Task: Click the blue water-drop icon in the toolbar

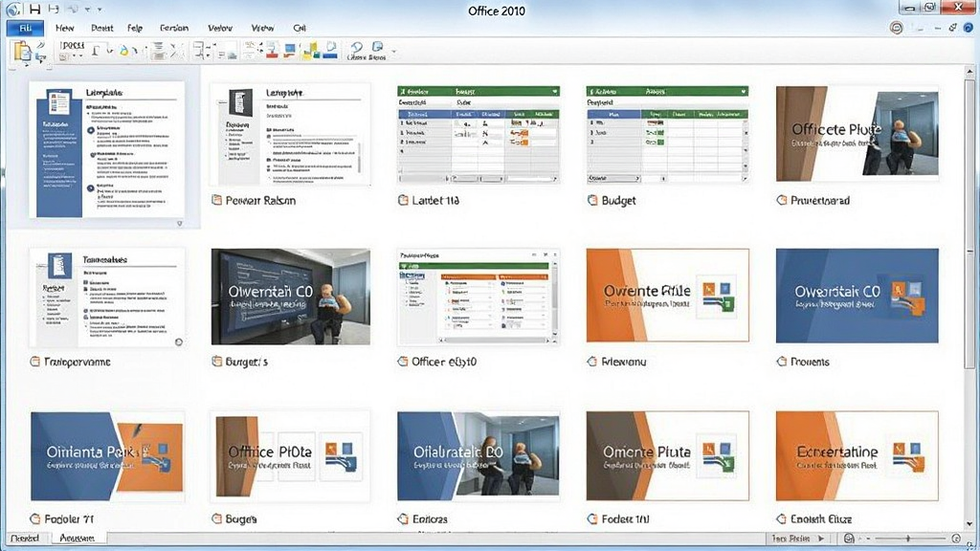Action: [x=123, y=51]
